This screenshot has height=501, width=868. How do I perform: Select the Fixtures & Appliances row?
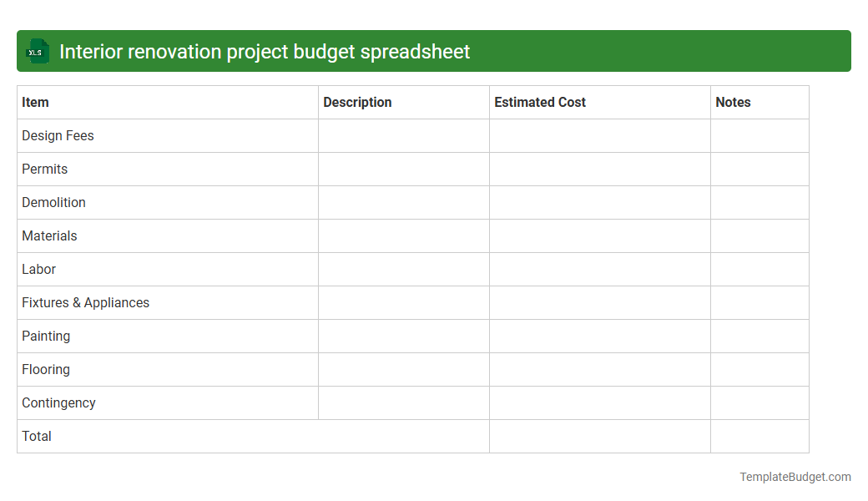[x=85, y=302]
